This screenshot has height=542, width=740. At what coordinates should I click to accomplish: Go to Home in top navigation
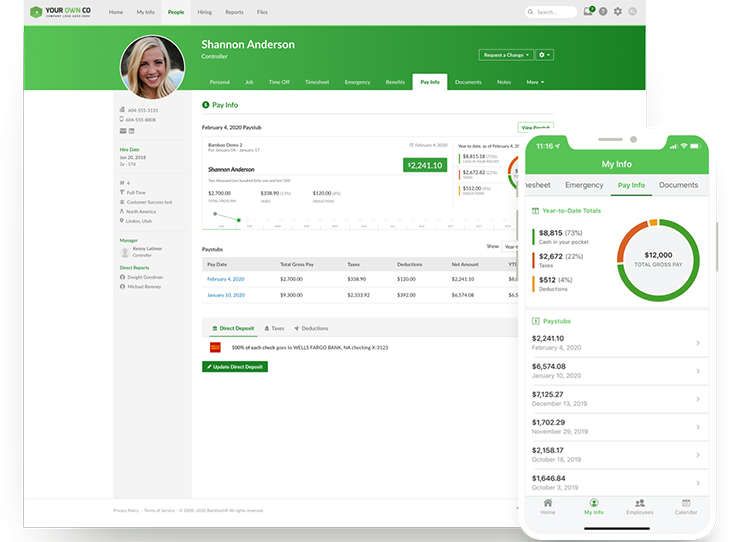click(116, 12)
